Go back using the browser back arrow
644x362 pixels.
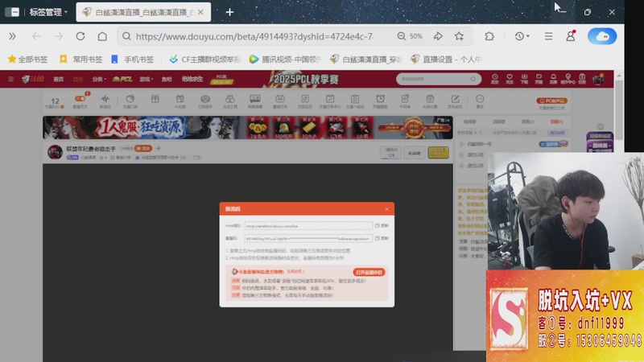[36, 36]
